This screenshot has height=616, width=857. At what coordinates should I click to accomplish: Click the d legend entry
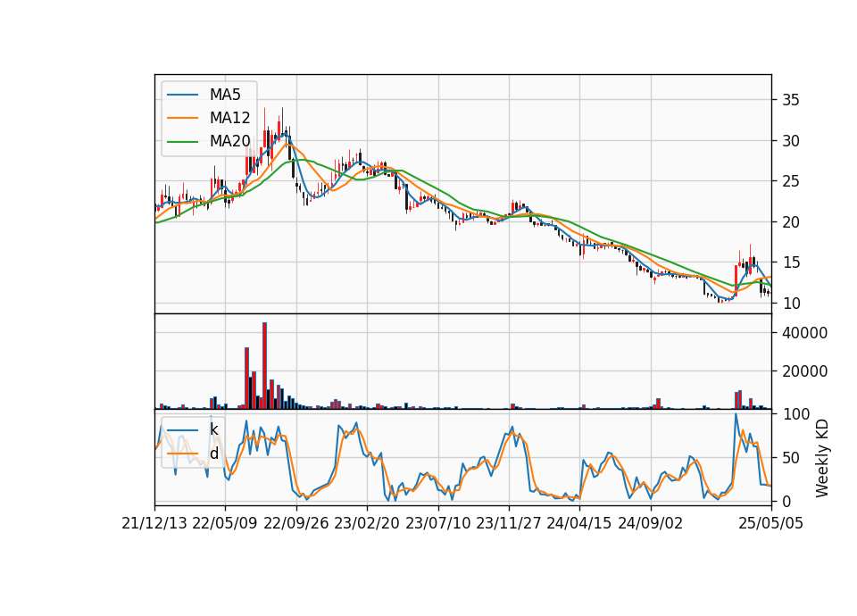tap(213, 454)
